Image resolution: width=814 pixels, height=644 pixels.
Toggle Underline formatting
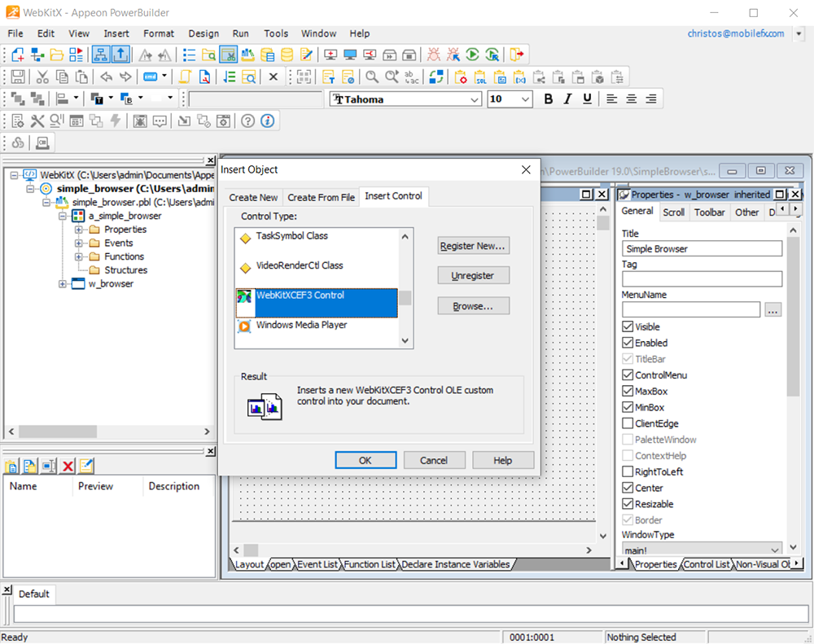[x=587, y=99]
